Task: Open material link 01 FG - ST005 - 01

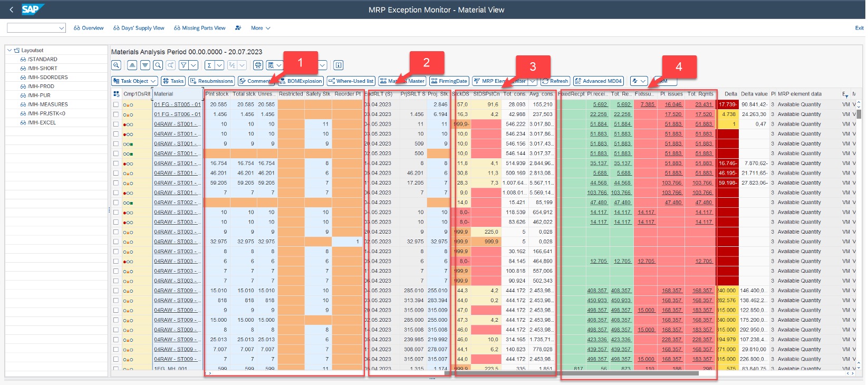Action: click(177, 104)
